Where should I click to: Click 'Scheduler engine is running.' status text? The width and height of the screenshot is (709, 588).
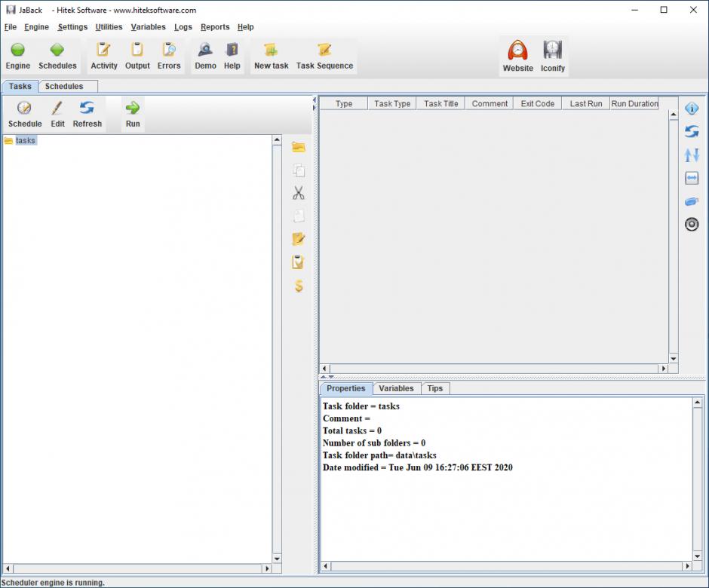(53, 583)
